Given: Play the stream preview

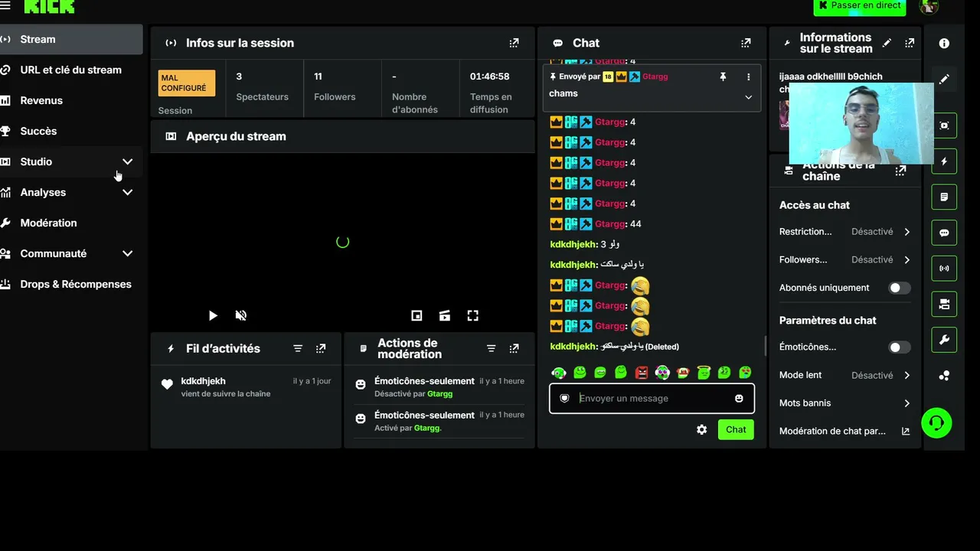Looking at the screenshot, I should coord(213,315).
